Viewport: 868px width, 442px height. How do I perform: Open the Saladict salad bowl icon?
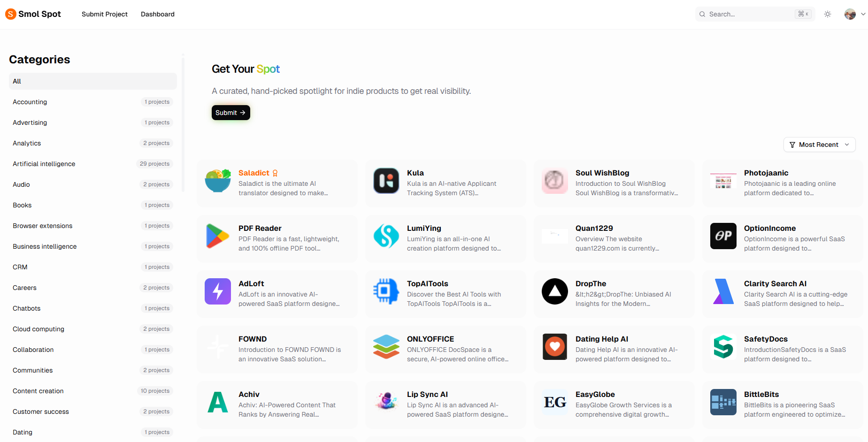pos(218,181)
